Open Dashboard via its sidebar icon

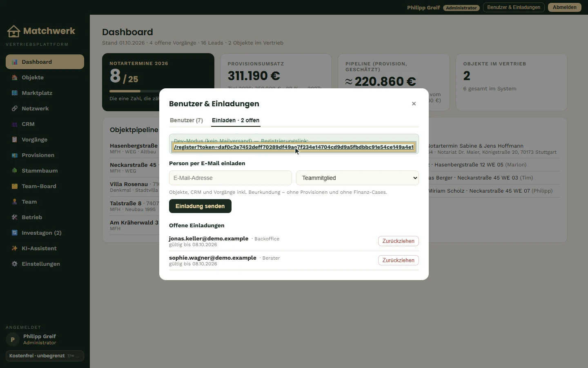click(x=15, y=62)
